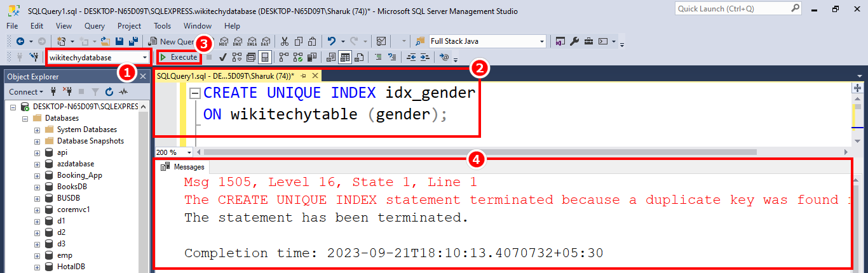868x273 pixels.
Task: Open the 200 % zoom dropdown
Action: click(x=189, y=152)
